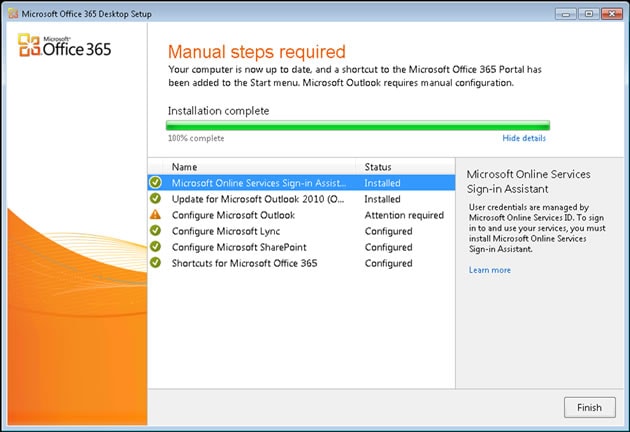The image size is (630, 432).
Task: Click the Name column header
Action: 259,167
